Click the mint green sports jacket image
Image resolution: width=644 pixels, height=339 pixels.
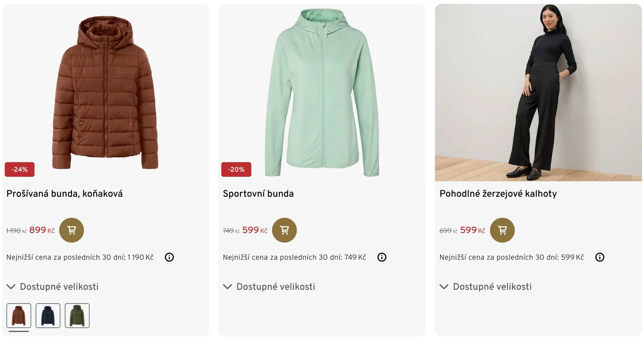(x=322, y=92)
